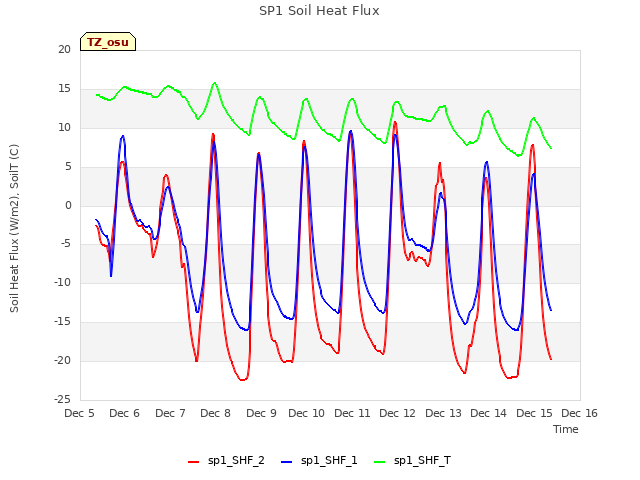Click the Dec 15 x-axis label
Viewport: 640px width, 480px height.
534,413
